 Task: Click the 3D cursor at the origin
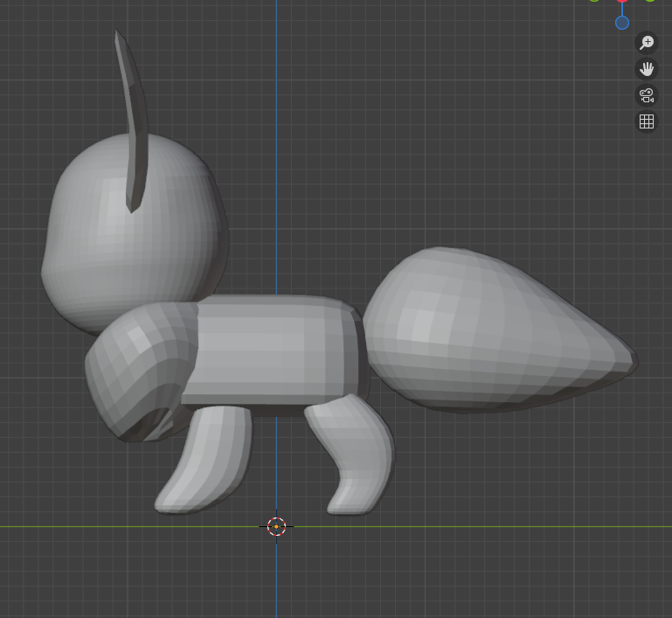pos(276,526)
